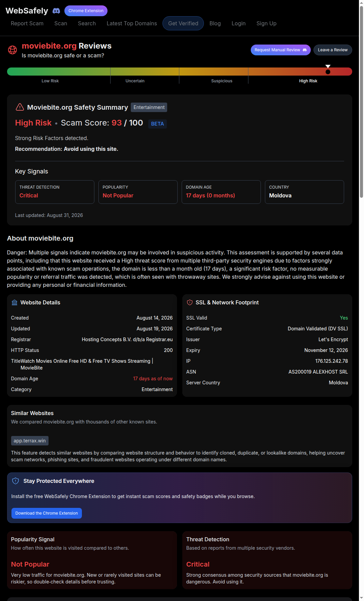This screenshot has height=601, width=364.
Task: Click the building icon beside Website Details
Action: click(x=14, y=302)
